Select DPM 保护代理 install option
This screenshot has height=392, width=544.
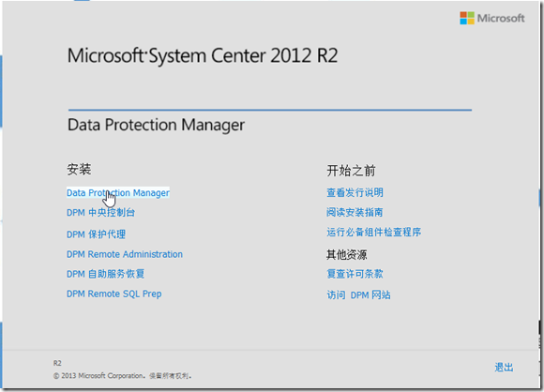96,234
